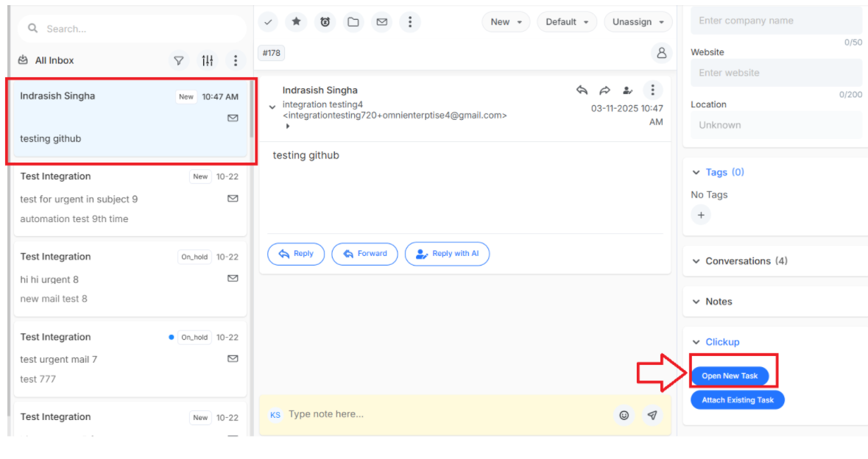Click the conversation list scrollbar
This screenshot has width=868, height=459.
click(x=252, y=110)
